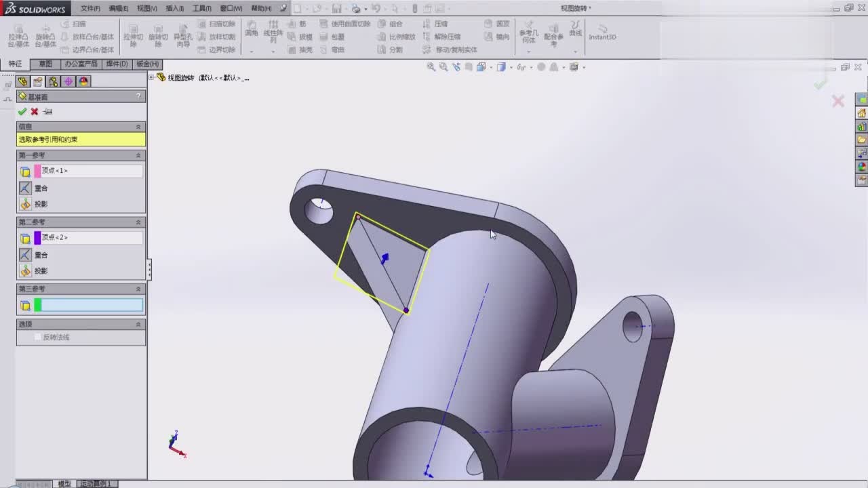Switch to the Model tab at bottom
Screen dimensions: 868x488
coord(64,483)
